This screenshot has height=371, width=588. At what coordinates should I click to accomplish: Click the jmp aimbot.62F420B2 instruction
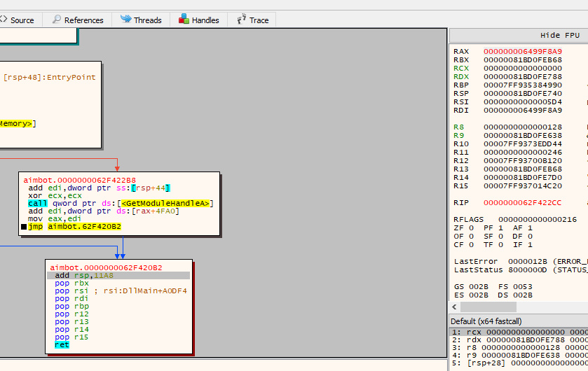click(x=74, y=227)
